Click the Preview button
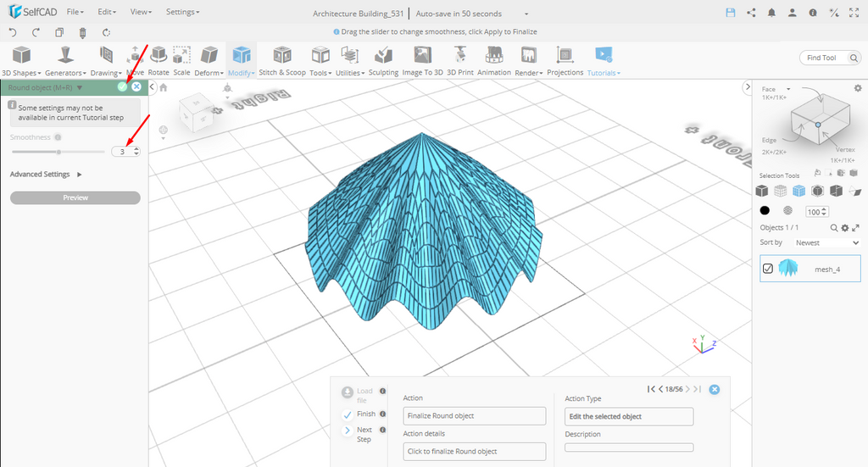This screenshot has width=868, height=467. coord(75,197)
